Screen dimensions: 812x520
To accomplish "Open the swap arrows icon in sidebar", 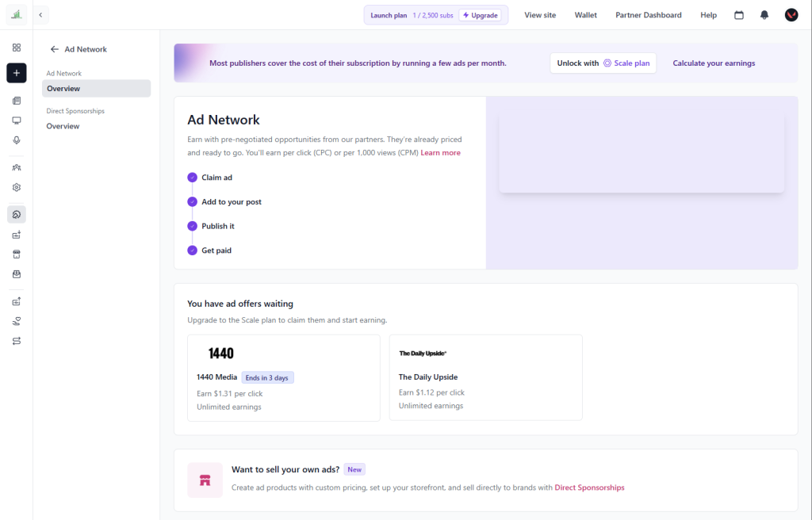I will 17,341.
